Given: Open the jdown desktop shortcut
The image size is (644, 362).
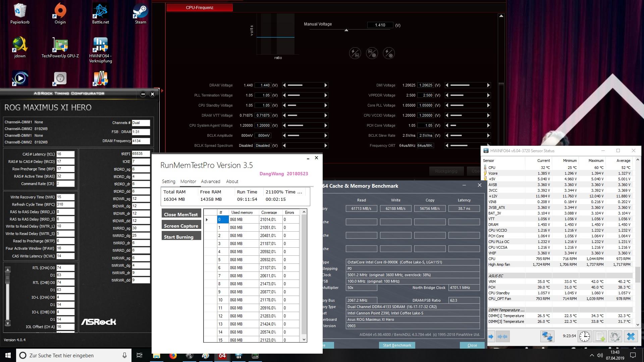Looking at the screenshot, I should click(20, 48).
